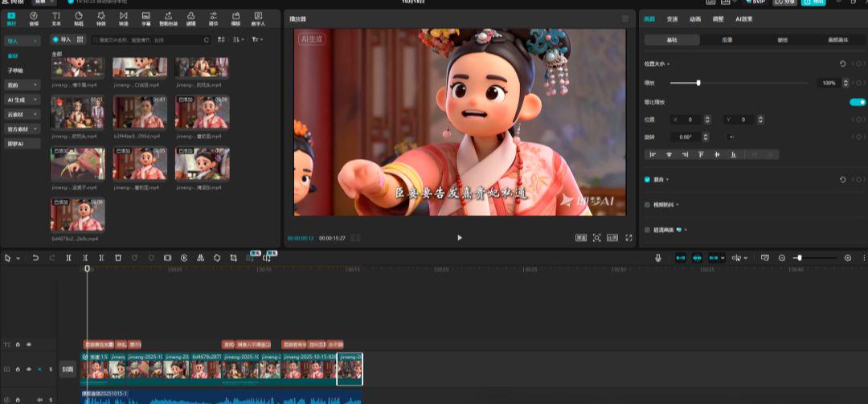
Task: Open the Digital Human (数字人) icon
Action: coord(258,18)
